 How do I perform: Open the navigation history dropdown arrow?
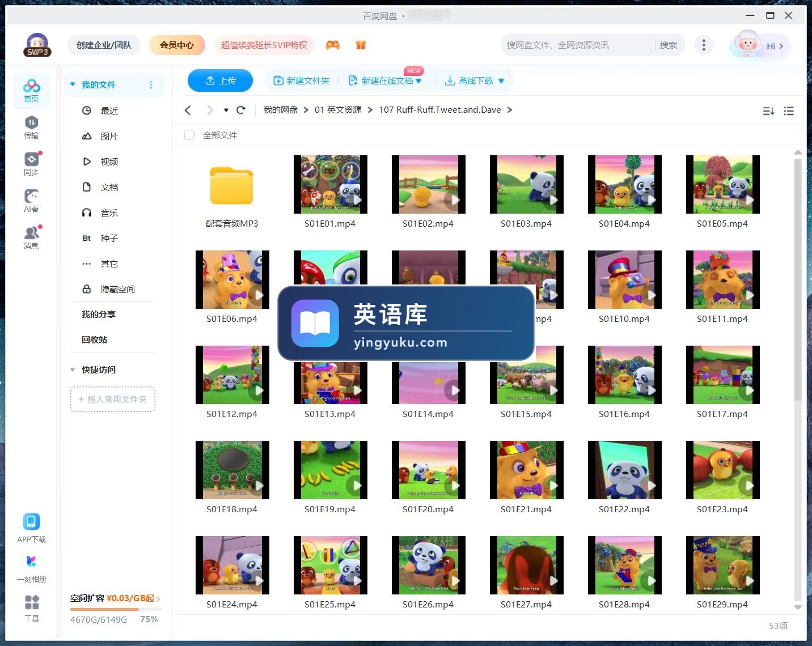[226, 110]
